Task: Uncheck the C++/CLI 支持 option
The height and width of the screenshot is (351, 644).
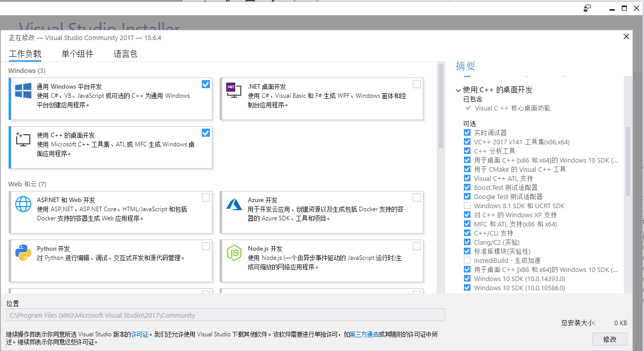Action: (467, 233)
